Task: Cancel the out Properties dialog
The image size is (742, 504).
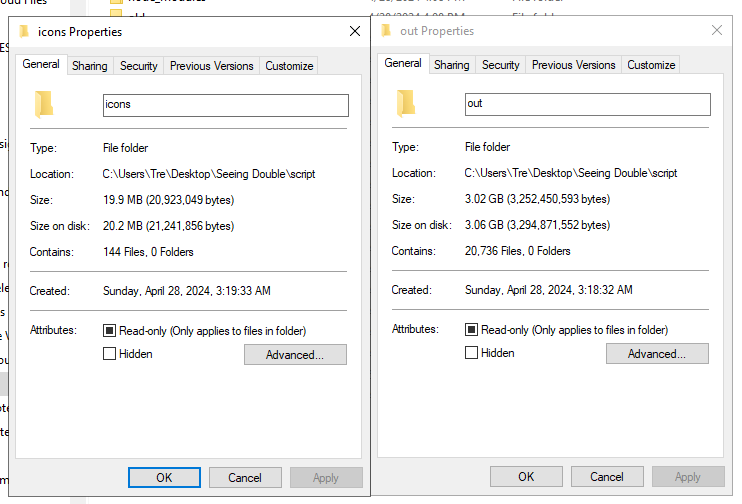Action: tap(607, 477)
